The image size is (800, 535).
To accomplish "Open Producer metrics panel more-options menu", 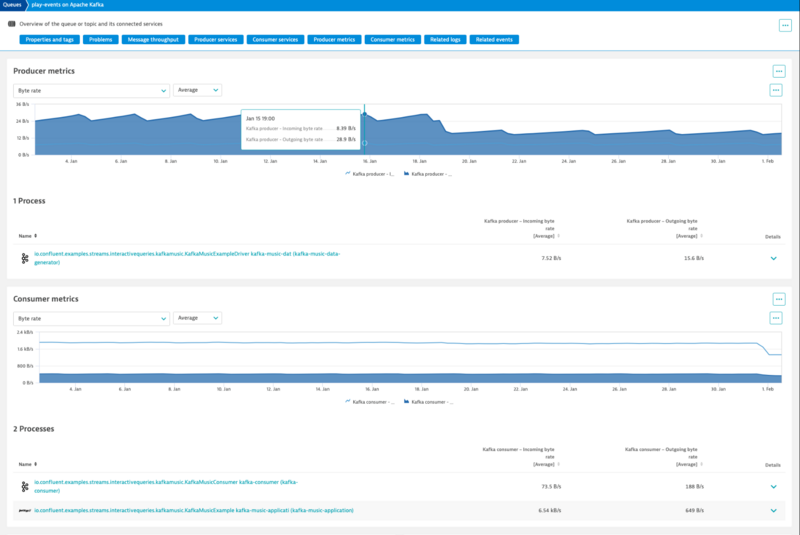I will click(779, 71).
